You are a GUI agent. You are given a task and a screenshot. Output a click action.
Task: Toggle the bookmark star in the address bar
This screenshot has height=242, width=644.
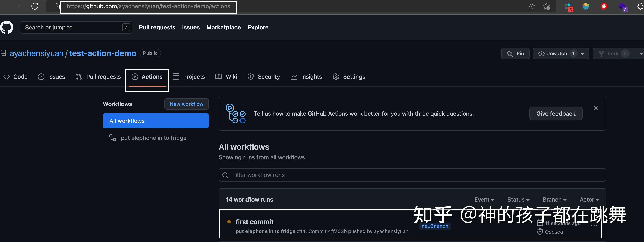pos(547,6)
